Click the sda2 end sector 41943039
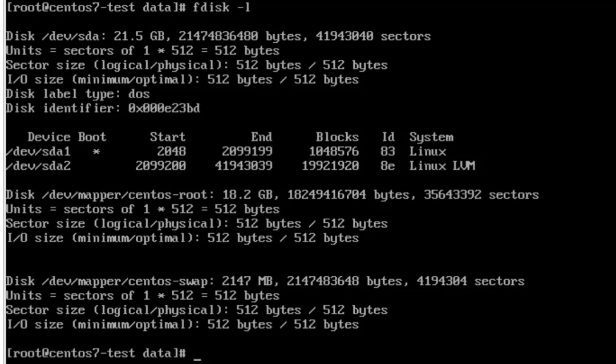The image size is (616, 364). (x=244, y=166)
